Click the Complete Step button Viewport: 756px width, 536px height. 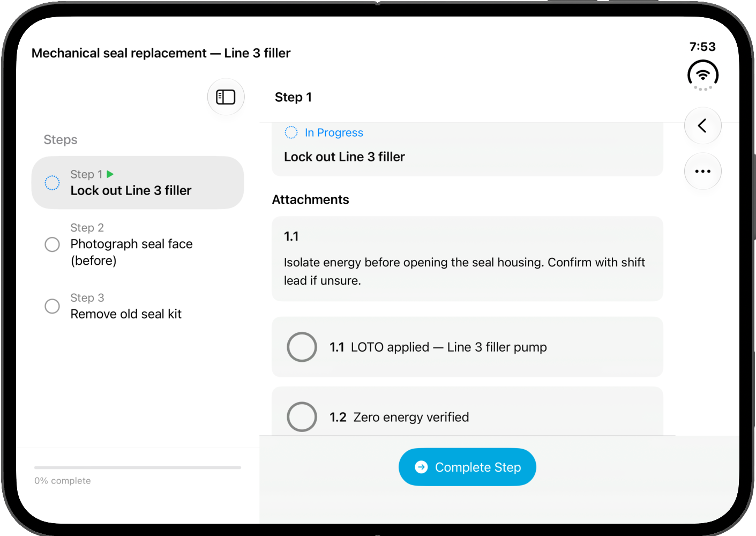[467, 467]
